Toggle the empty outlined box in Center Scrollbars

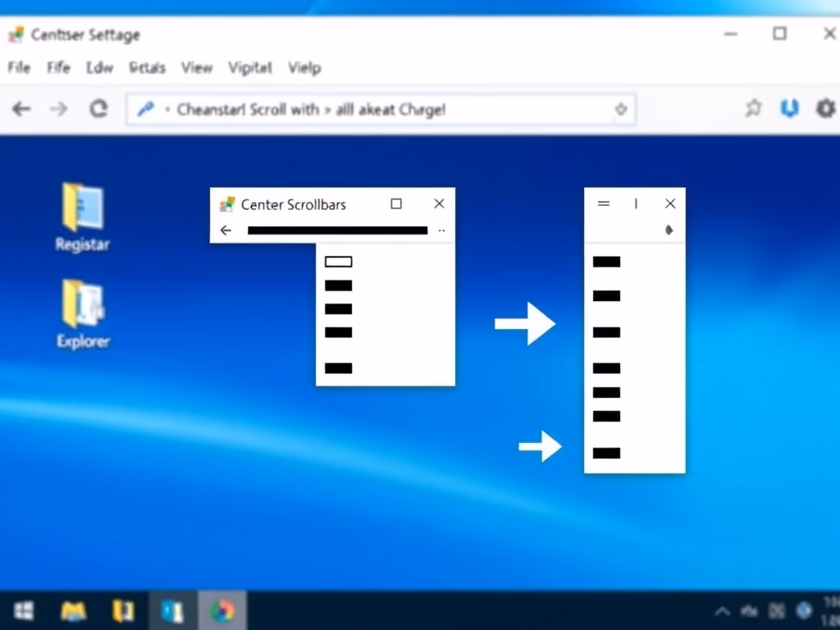click(x=338, y=262)
